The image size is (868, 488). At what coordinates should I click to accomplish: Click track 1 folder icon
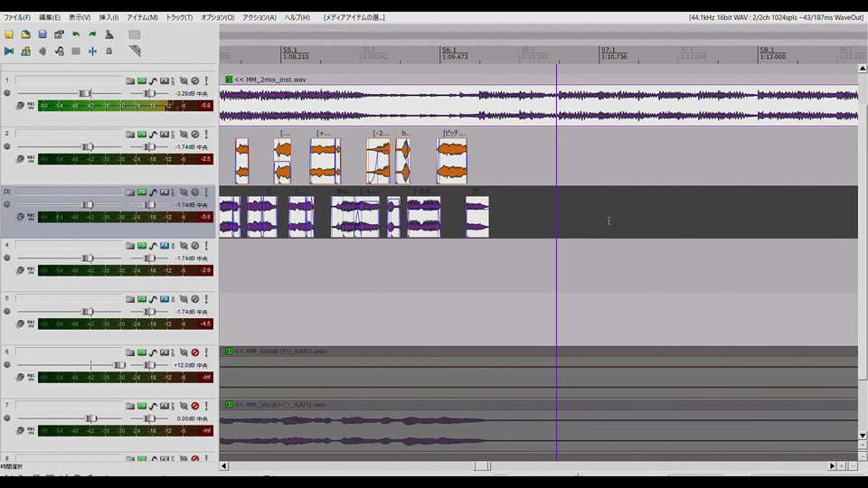130,80
